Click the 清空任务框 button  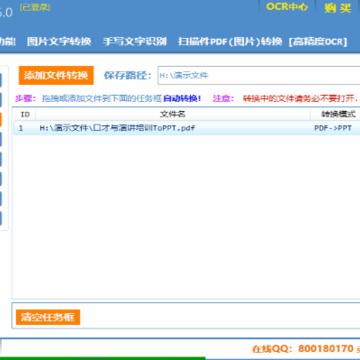pos(48,317)
